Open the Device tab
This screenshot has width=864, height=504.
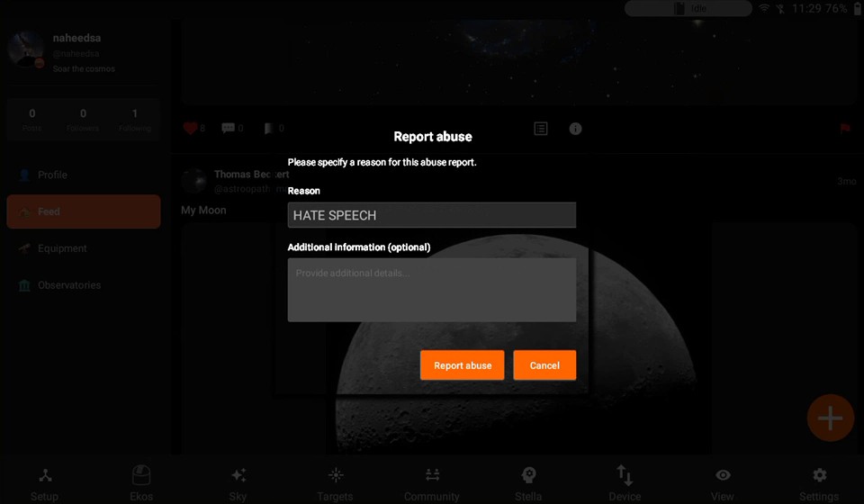coord(625,483)
